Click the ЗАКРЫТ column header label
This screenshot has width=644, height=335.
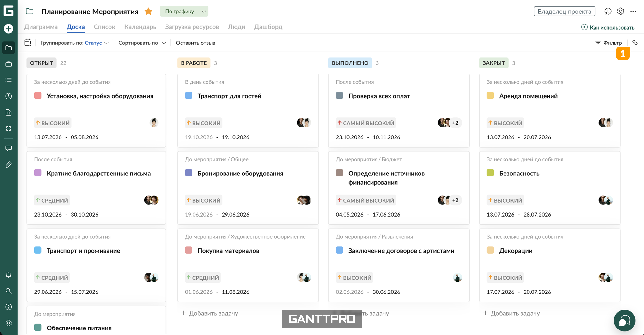click(x=494, y=63)
